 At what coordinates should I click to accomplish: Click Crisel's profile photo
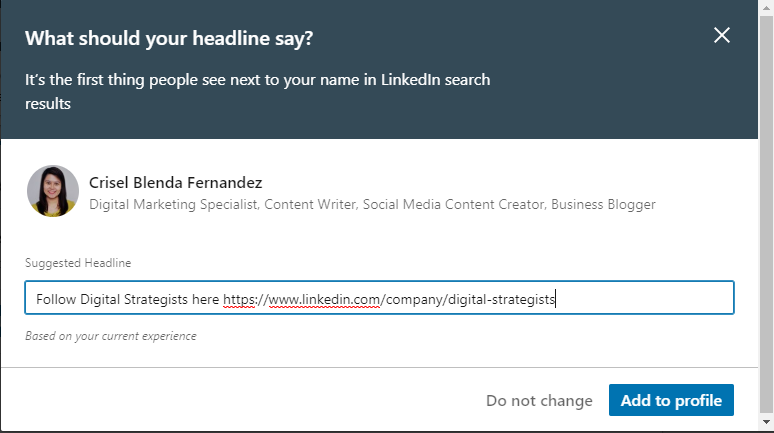coord(53,191)
